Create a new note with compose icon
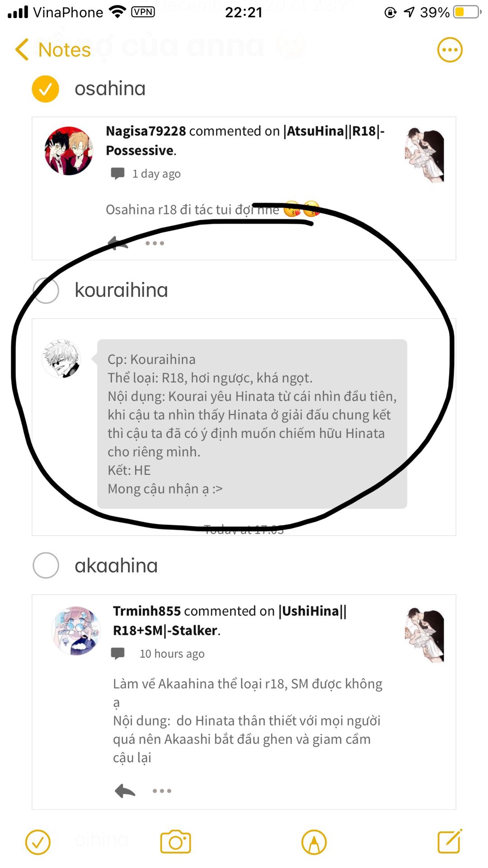488x868 pixels. 450,841
